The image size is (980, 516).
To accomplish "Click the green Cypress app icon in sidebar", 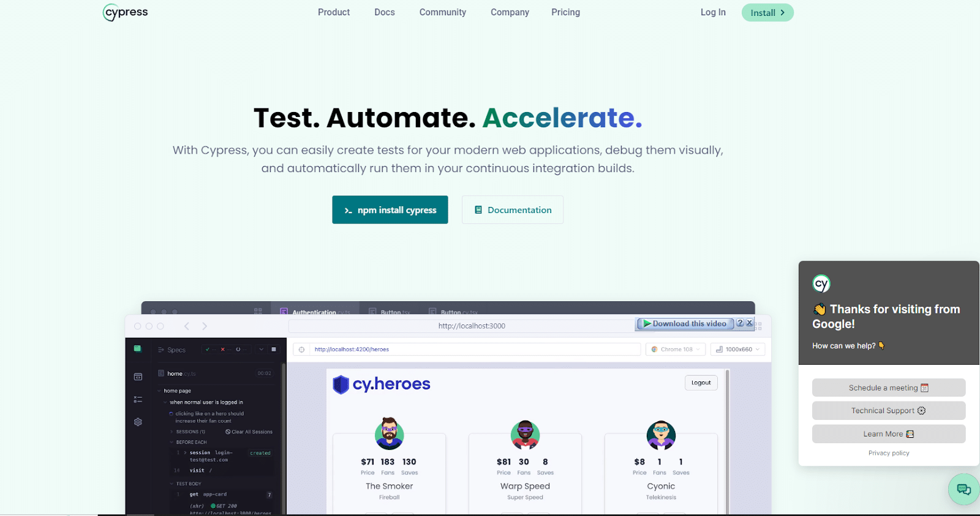I will (x=138, y=349).
